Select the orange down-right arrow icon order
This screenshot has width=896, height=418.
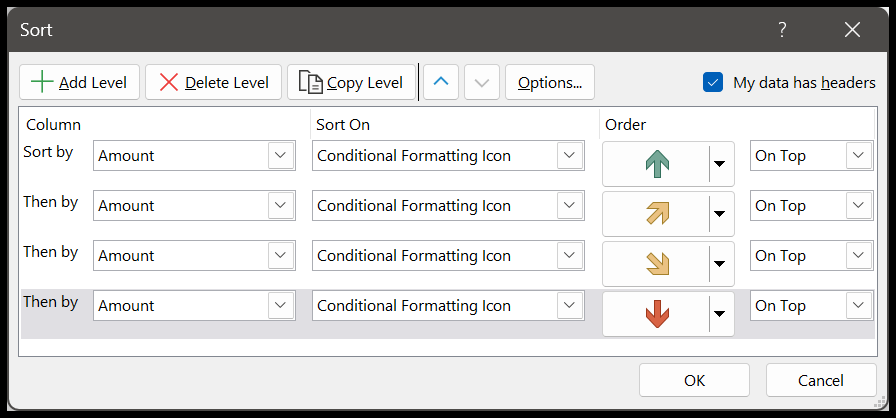coord(657,264)
